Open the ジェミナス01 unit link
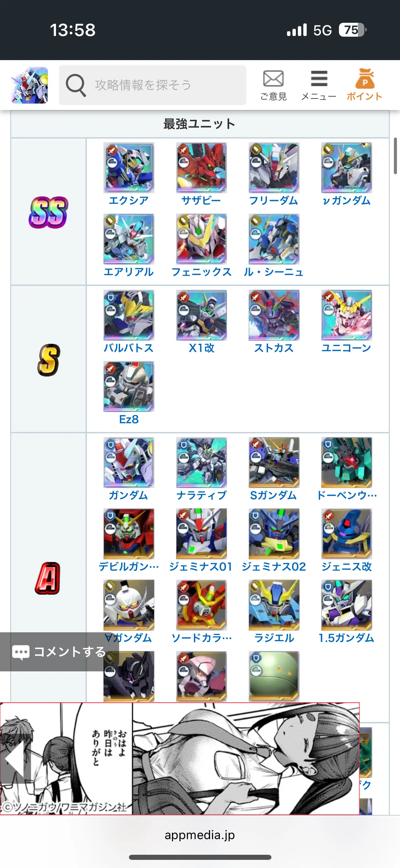The height and width of the screenshot is (868, 400). 201,566
